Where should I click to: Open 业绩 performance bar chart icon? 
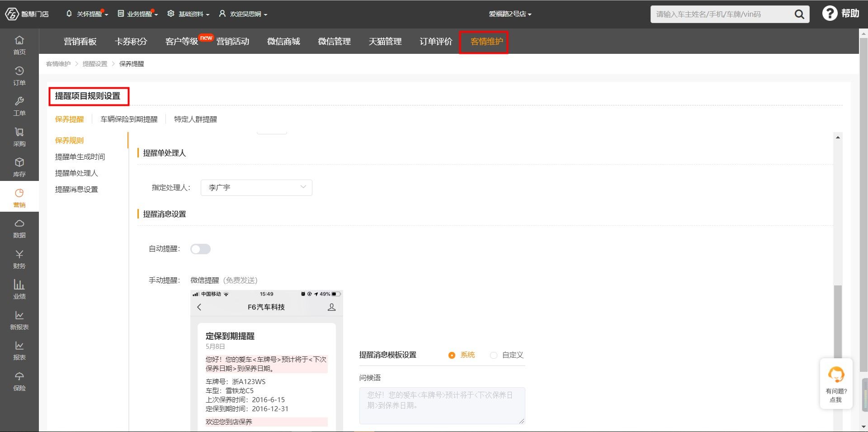coord(19,290)
